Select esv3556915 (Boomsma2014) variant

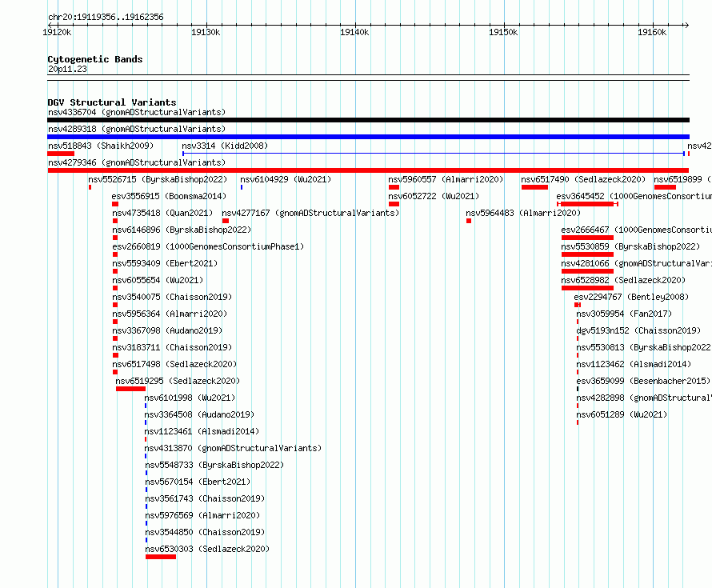click(169, 196)
